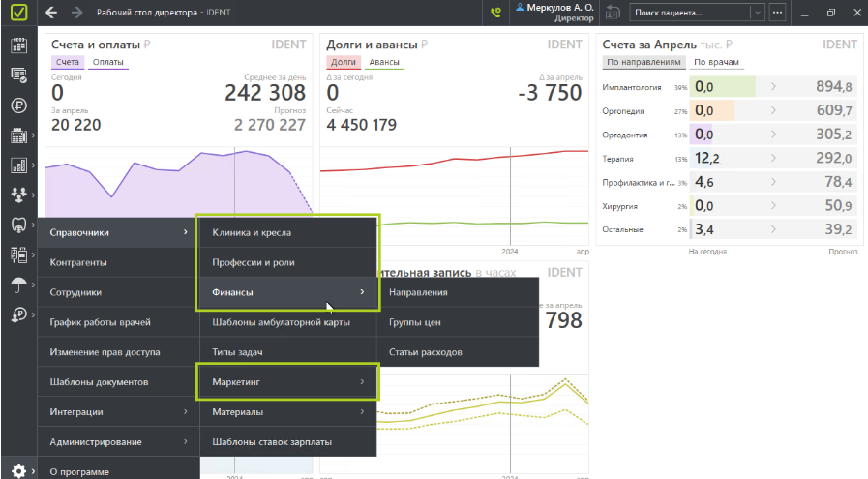
Task: Click the more options ellipsis button
Action: pos(776,13)
